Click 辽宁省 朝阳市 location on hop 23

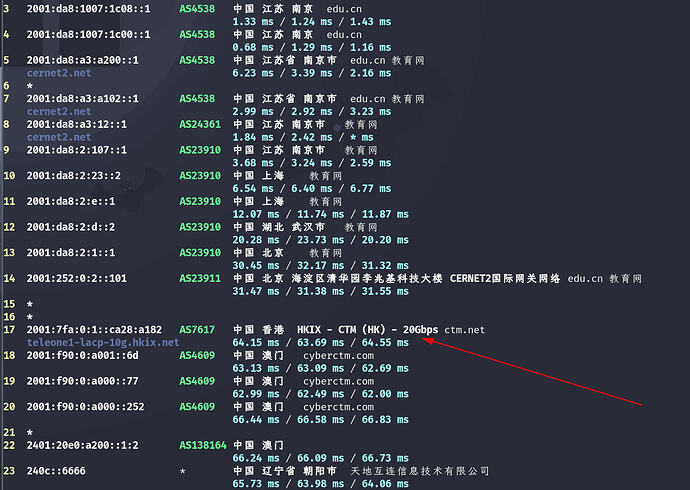point(299,471)
